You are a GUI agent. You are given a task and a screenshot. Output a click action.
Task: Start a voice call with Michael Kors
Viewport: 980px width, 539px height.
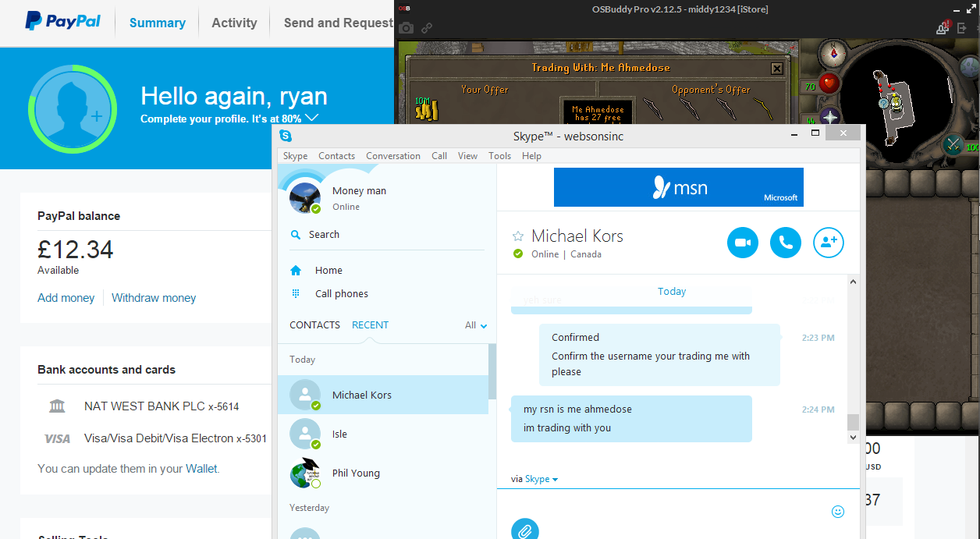[786, 243]
